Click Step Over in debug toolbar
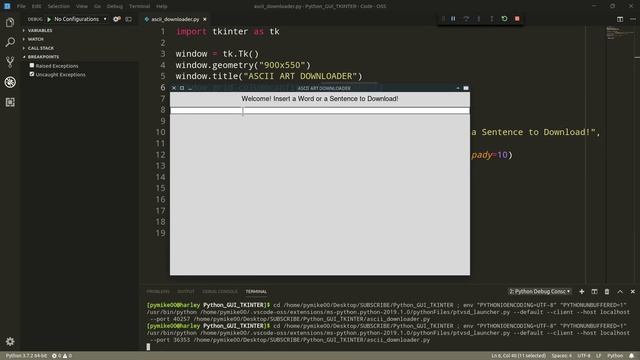 coord(466,19)
